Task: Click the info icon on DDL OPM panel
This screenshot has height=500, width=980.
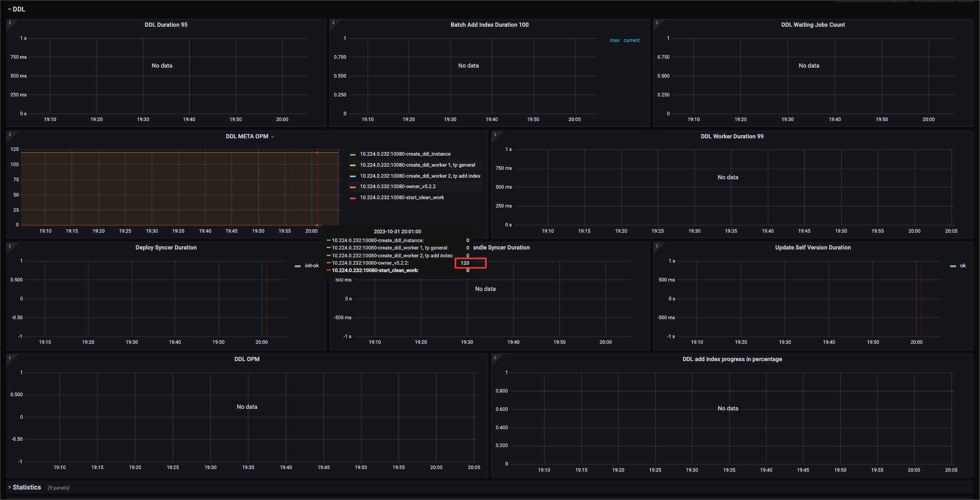Action: click(x=9, y=357)
